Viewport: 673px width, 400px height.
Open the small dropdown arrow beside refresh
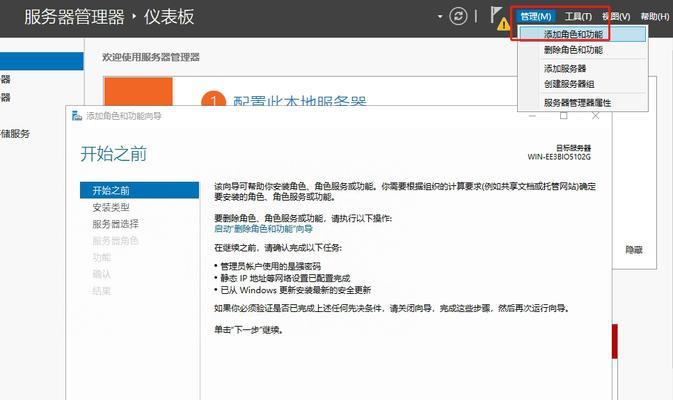pos(440,17)
